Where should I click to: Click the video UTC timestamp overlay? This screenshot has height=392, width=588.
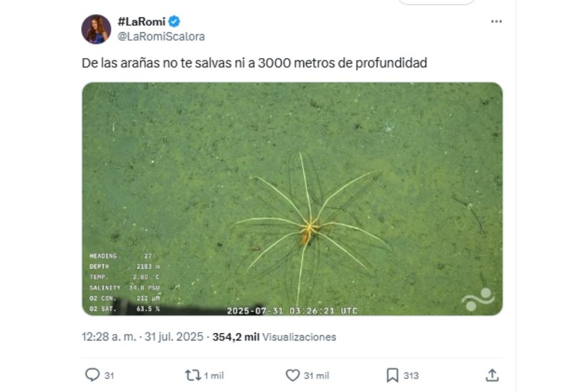pos(292,311)
